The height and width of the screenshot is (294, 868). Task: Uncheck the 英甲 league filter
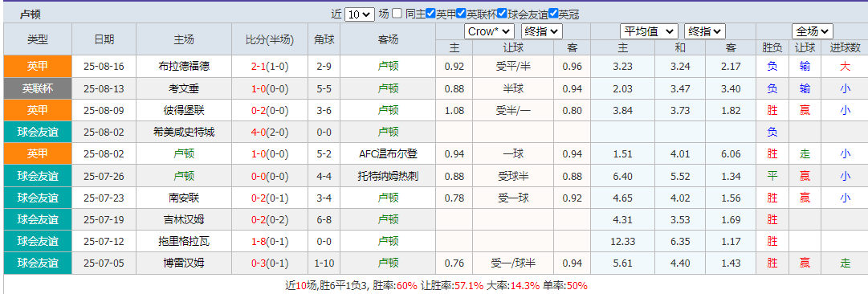tap(430, 14)
